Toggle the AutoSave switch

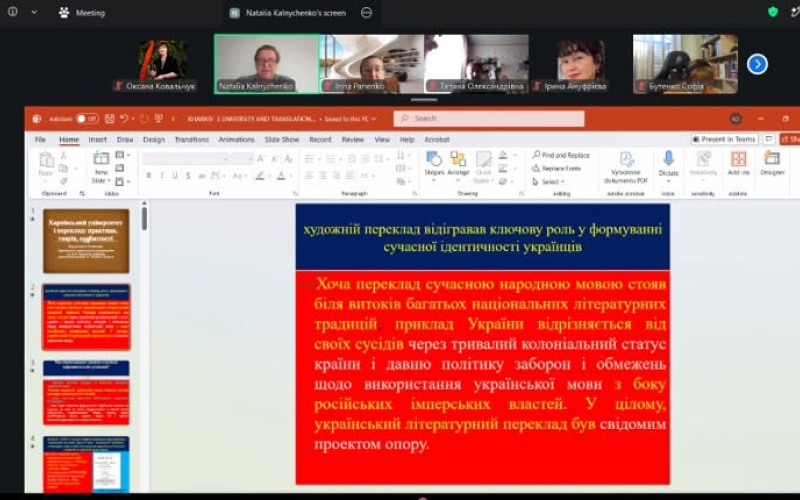click(87, 119)
